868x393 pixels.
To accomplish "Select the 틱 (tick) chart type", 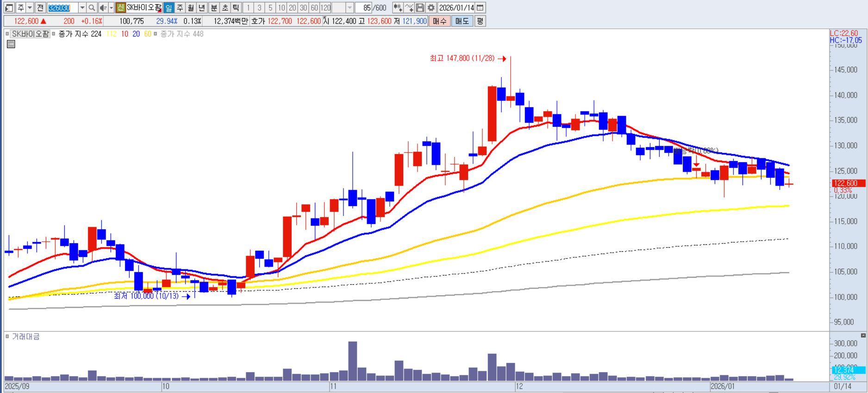I will coord(236,8).
